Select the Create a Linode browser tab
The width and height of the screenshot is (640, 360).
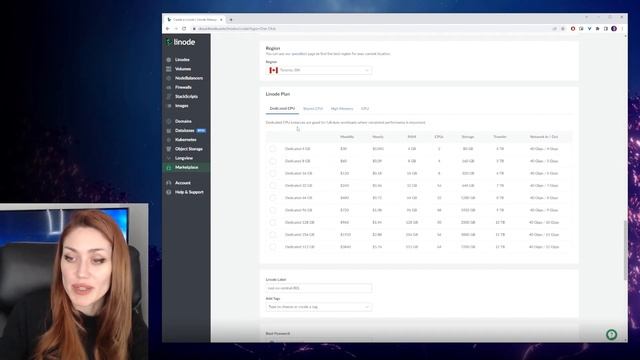[x=195, y=20]
